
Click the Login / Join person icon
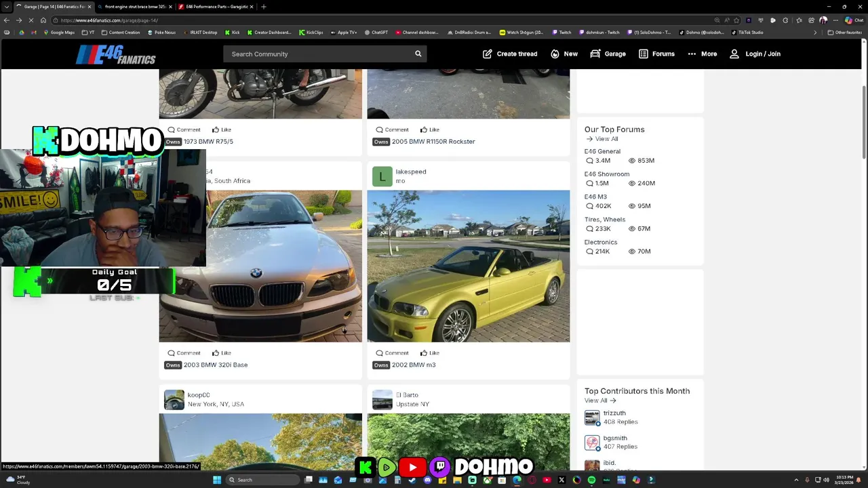pyautogui.click(x=734, y=54)
